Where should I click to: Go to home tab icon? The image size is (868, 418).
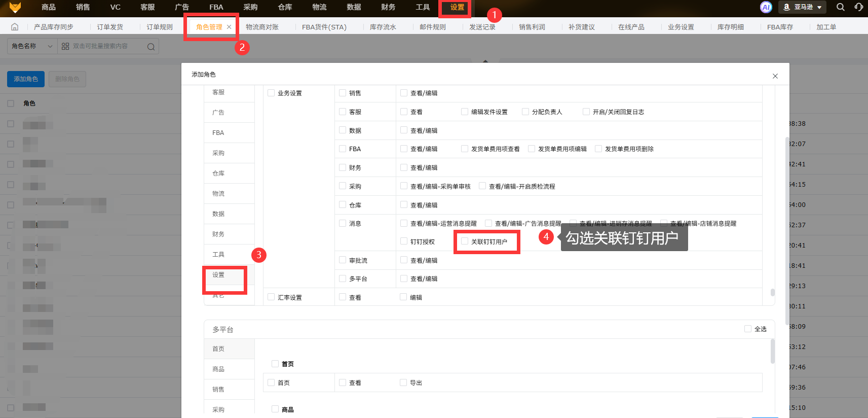point(15,27)
